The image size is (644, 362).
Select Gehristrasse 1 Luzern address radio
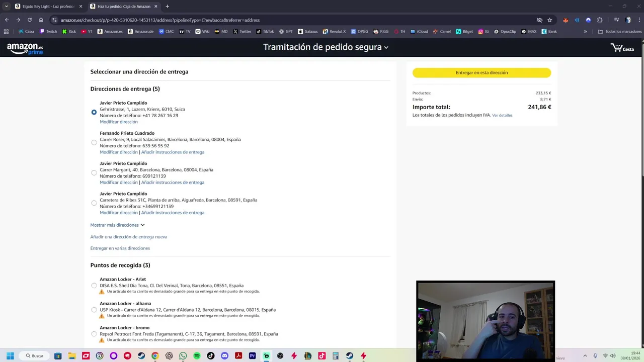coord(94,112)
